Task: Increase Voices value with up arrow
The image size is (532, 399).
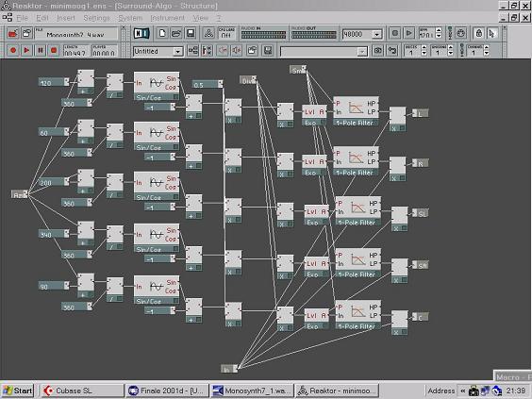Action: click(x=424, y=48)
